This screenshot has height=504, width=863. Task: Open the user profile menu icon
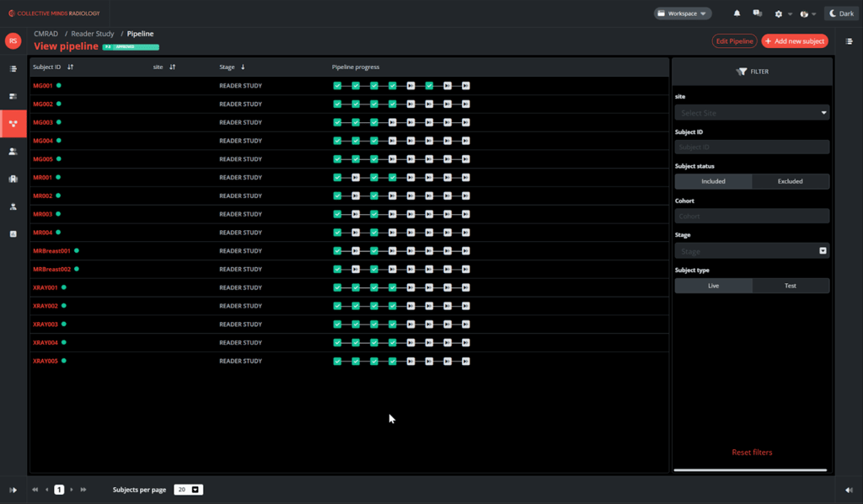tap(804, 13)
